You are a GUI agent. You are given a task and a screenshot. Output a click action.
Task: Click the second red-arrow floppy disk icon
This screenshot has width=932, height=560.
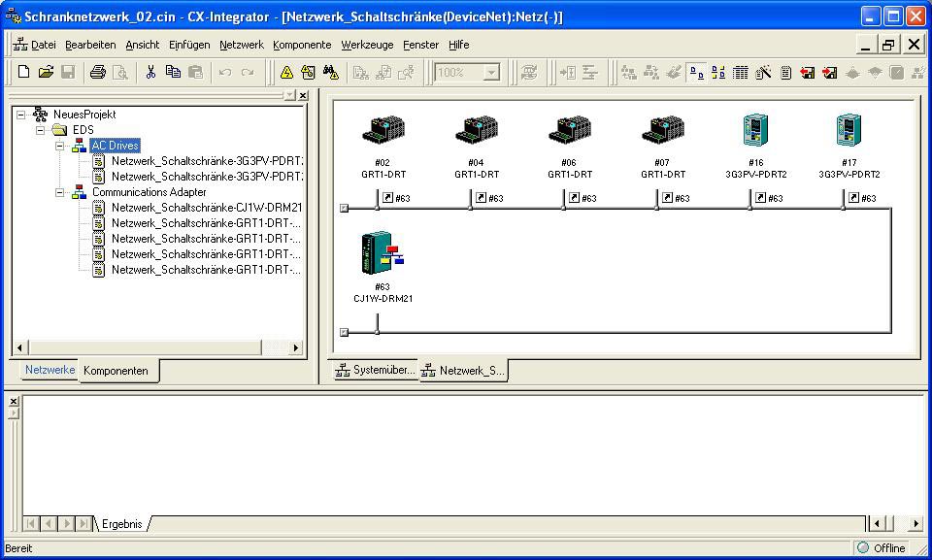pos(830,73)
